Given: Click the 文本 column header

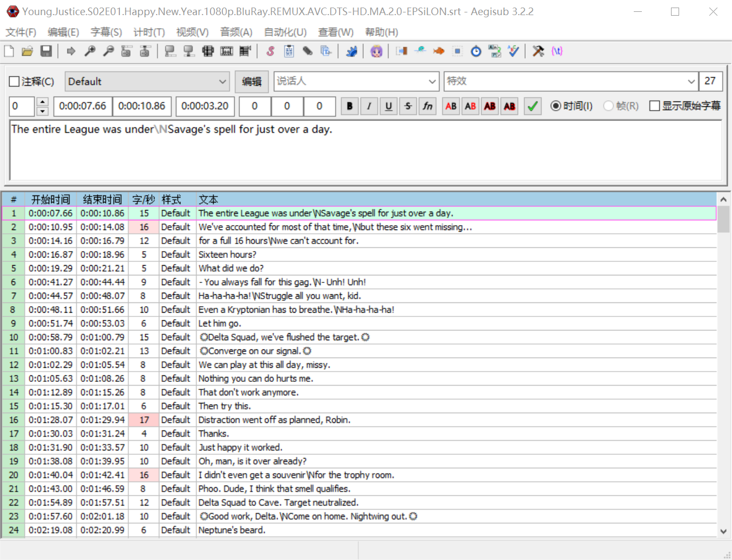Looking at the screenshot, I should [x=456, y=199].
